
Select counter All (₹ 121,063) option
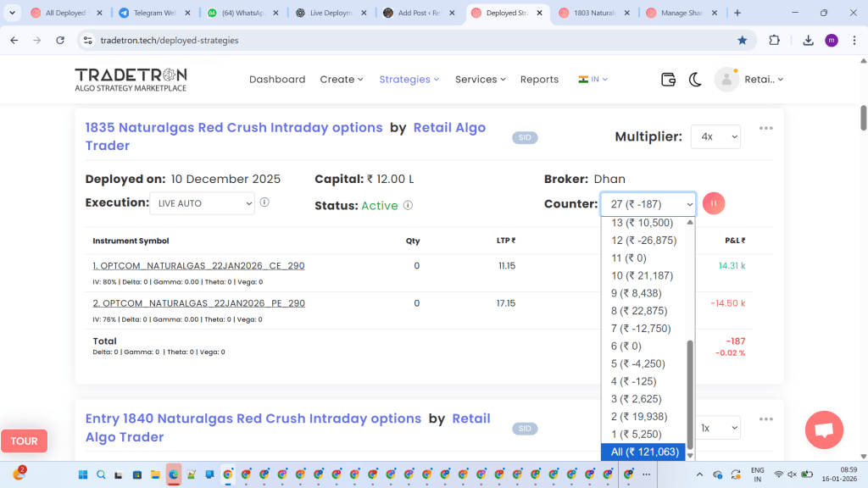coord(643,452)
